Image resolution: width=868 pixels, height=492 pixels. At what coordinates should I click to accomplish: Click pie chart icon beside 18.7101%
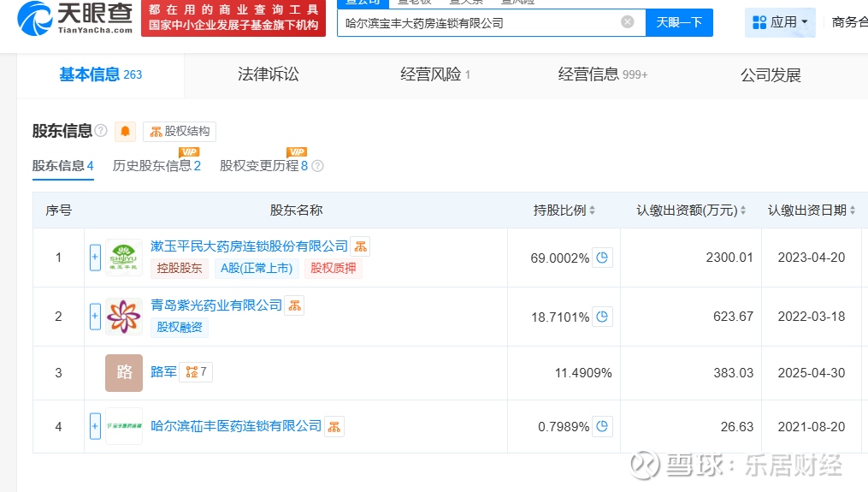(x=602, y=317)
